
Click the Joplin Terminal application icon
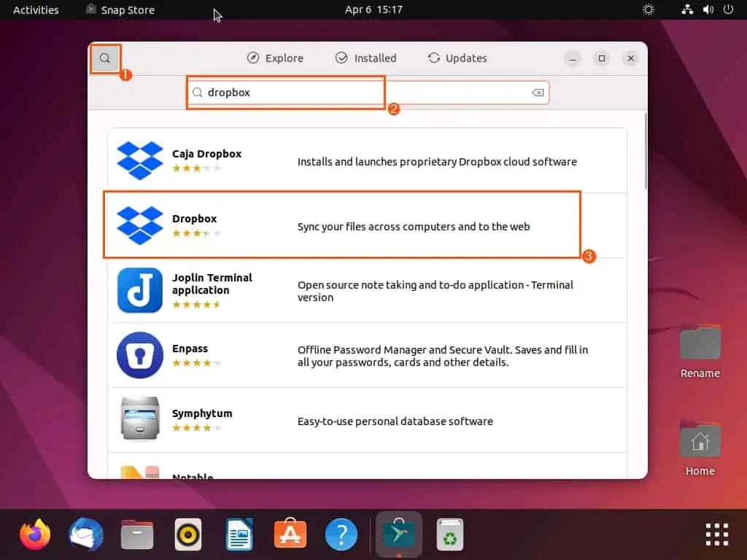(x=139, y=290)
